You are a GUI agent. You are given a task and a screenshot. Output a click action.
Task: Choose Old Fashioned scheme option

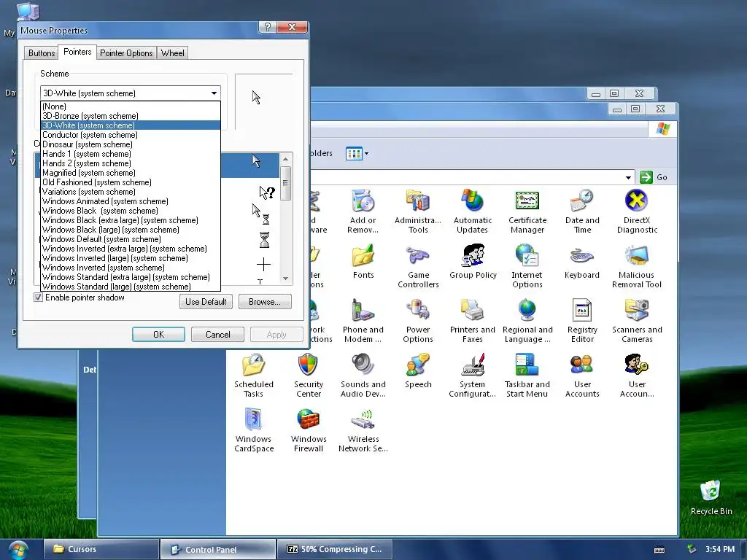click(130, 182)
